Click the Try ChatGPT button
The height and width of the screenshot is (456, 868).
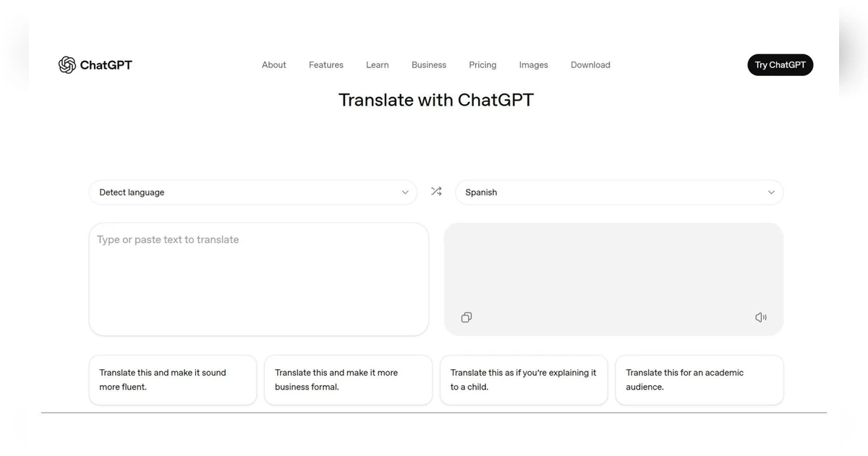pos(780,64)
